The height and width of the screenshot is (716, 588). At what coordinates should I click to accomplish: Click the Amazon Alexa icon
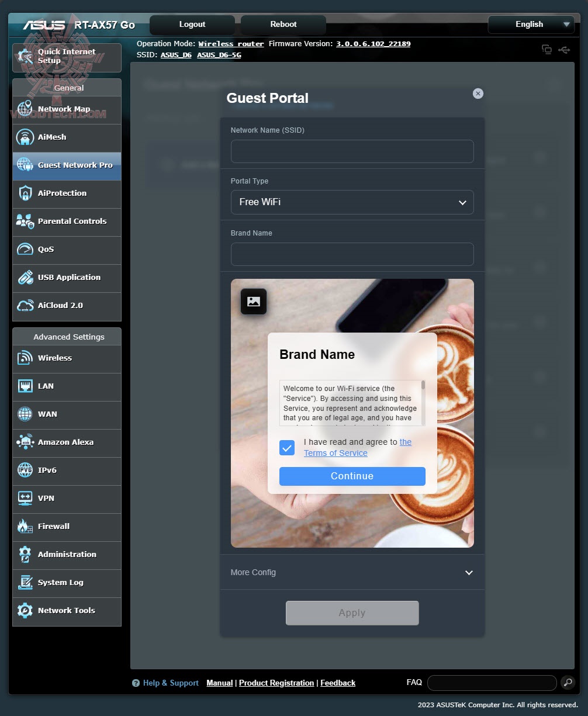[25, 442]
